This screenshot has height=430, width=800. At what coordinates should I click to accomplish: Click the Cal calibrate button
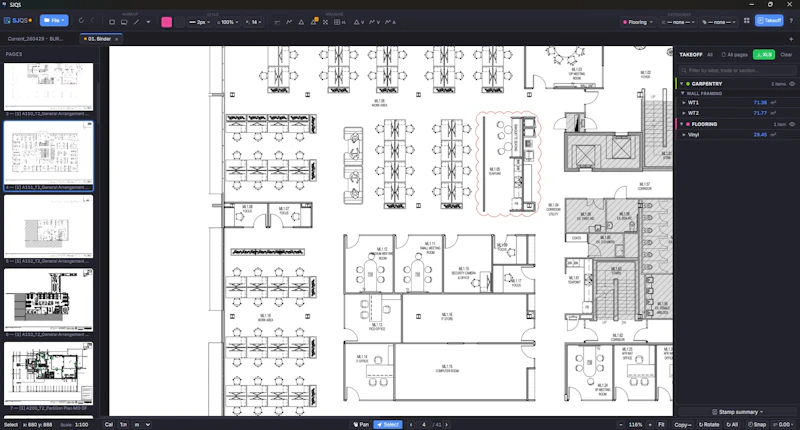[x=109, y=424]
